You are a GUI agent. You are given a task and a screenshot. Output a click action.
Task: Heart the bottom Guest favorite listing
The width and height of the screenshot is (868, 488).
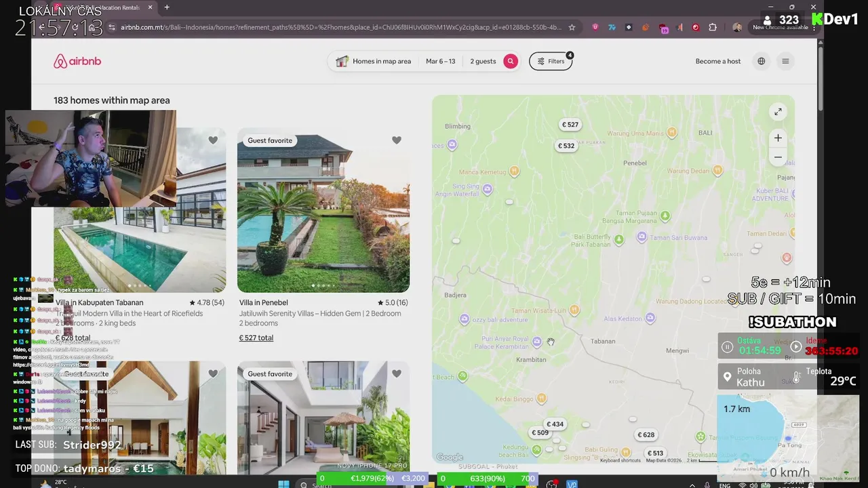(x=397, y=373)
